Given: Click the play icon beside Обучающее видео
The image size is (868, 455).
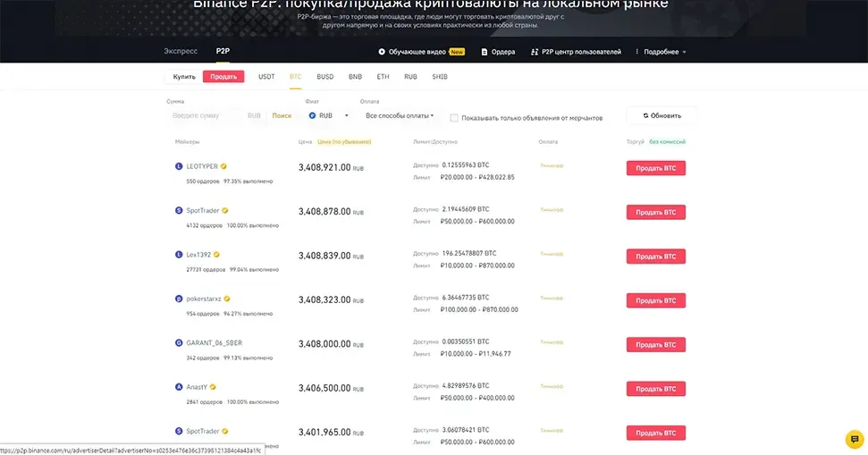Looking at the screenshot, I should click(x=382, y=52).
